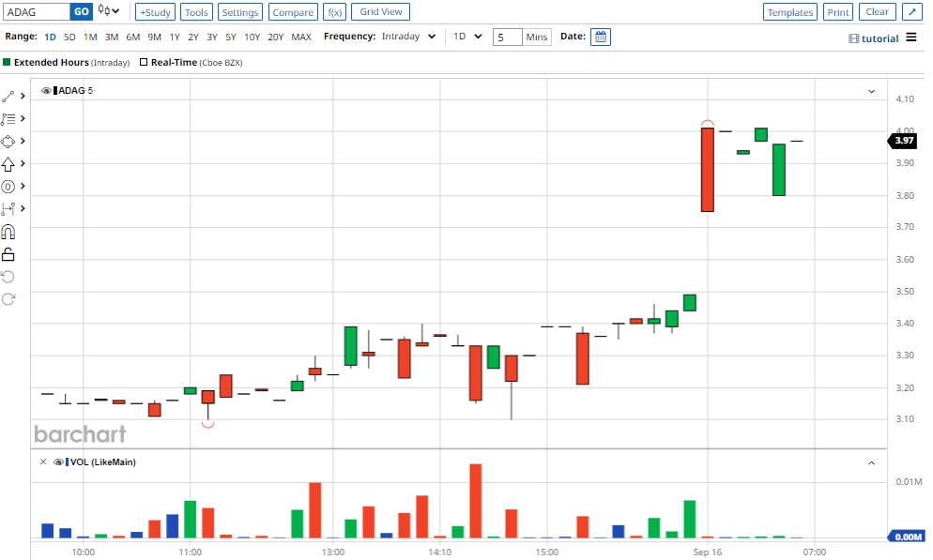This screenshot has width=933, height=560.
Task: Select the polygon shape tool
Action: pyautogui.click(x=8, y=142)
